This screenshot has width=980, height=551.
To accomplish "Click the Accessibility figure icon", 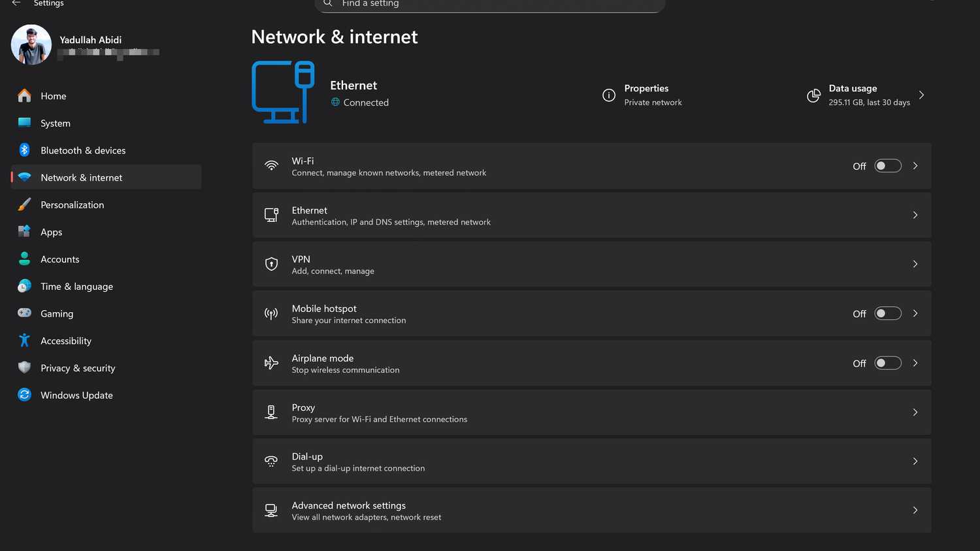I will coord(24,340).
